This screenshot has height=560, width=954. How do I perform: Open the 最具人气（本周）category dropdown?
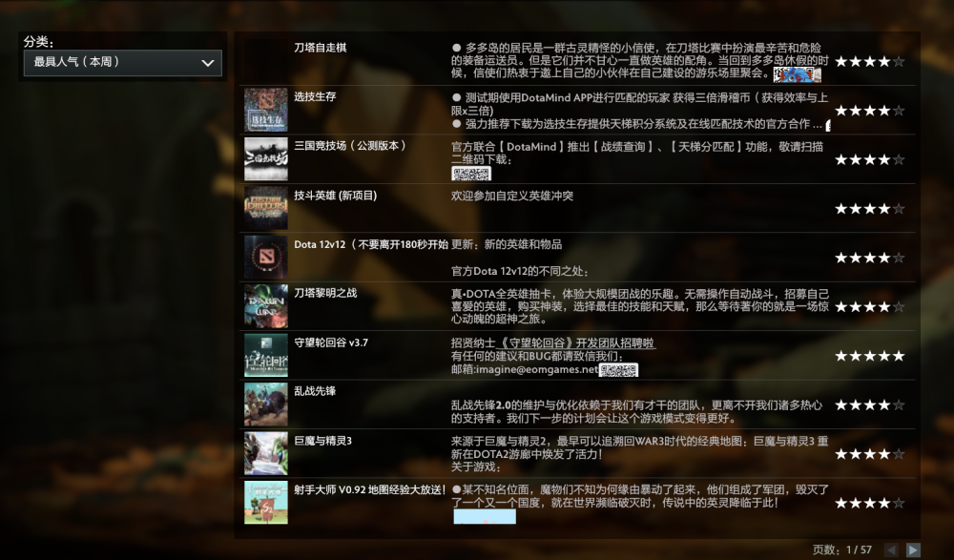point(122,63)
